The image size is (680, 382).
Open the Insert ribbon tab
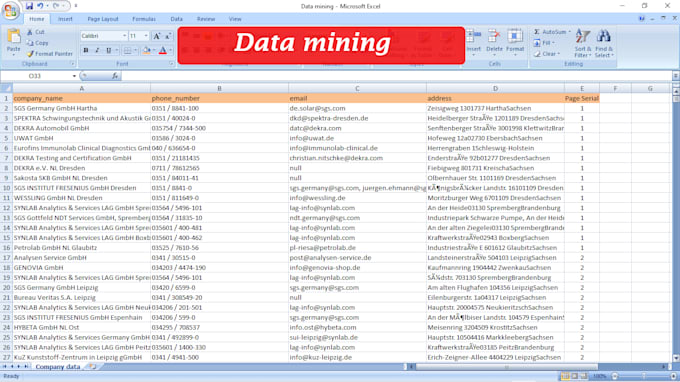point(65,19)
